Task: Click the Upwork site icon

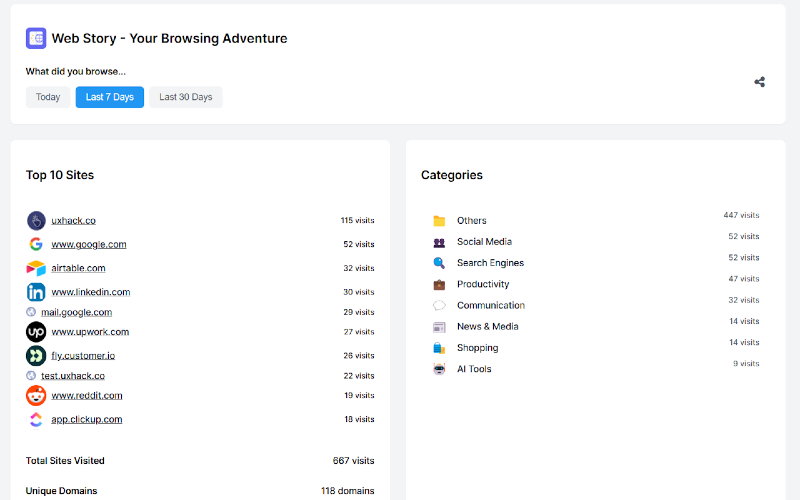Action: pos(36,332)
